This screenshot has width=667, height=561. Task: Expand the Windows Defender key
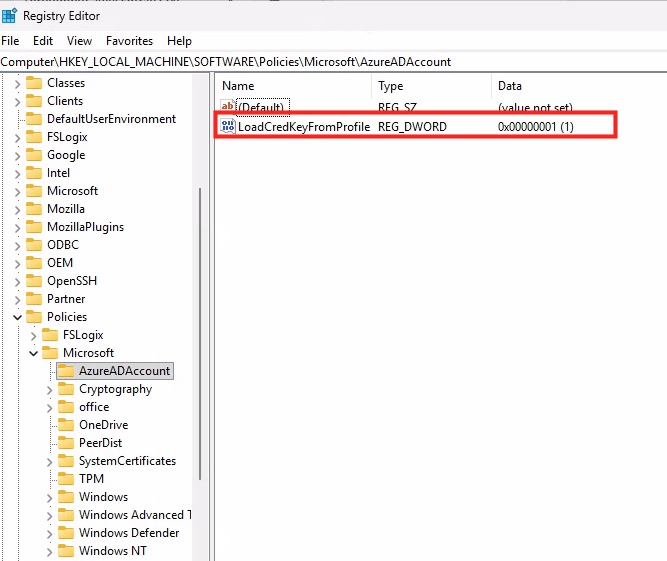click(49, 533)
